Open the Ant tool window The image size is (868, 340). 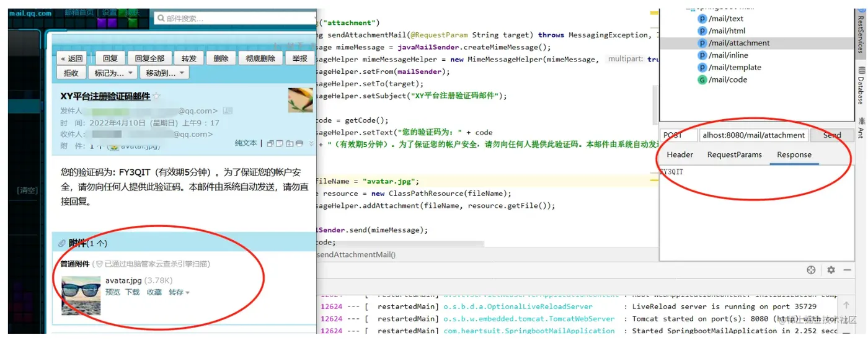point(861,128)
